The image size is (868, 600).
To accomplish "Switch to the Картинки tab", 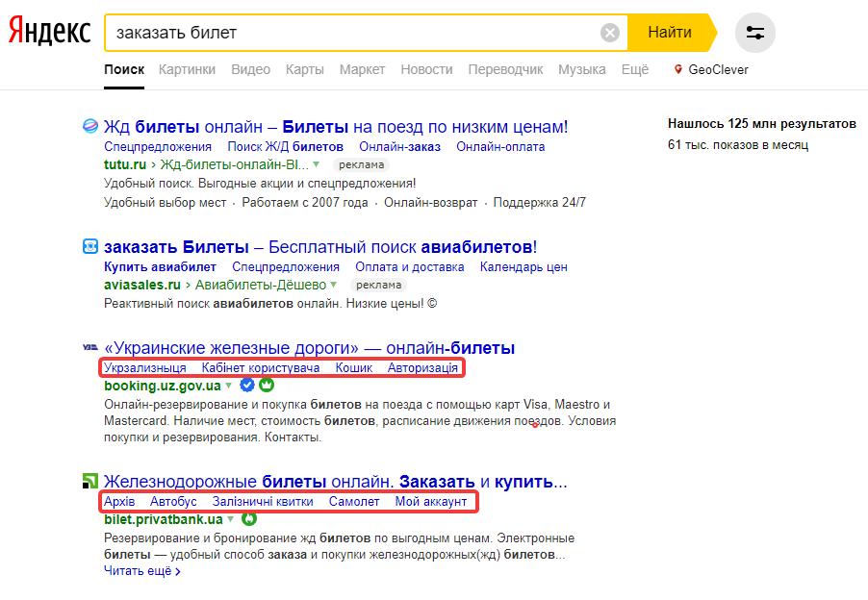I will [187, 69].
